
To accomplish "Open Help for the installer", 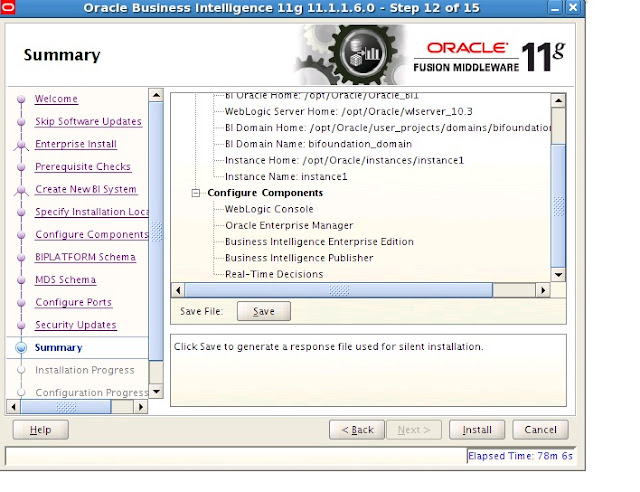I will (x=40, y=430).
